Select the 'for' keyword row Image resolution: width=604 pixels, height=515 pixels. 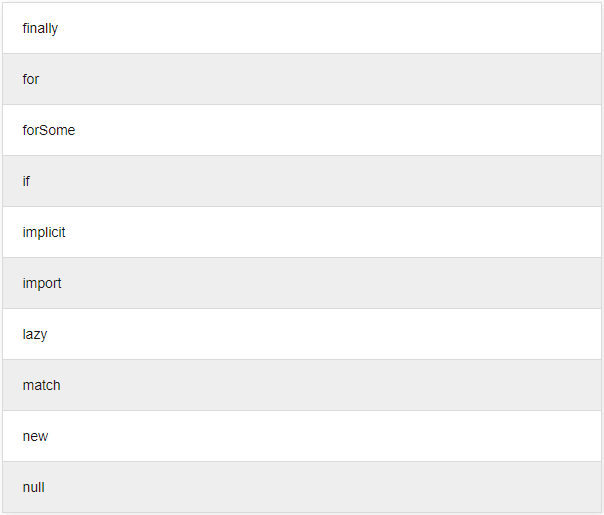[x=300, y=79]
